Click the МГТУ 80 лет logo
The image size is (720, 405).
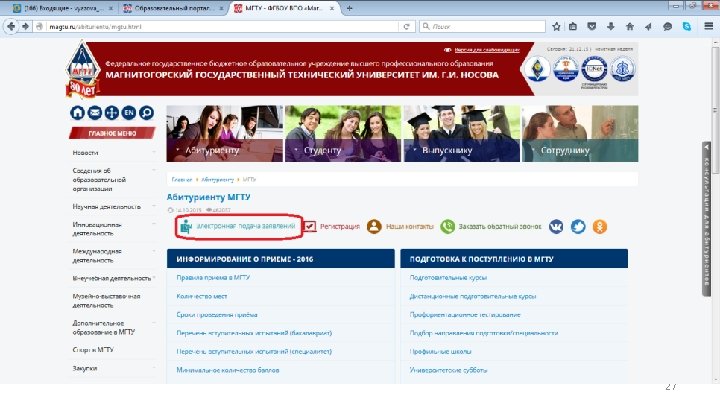(x=83, y=70)
